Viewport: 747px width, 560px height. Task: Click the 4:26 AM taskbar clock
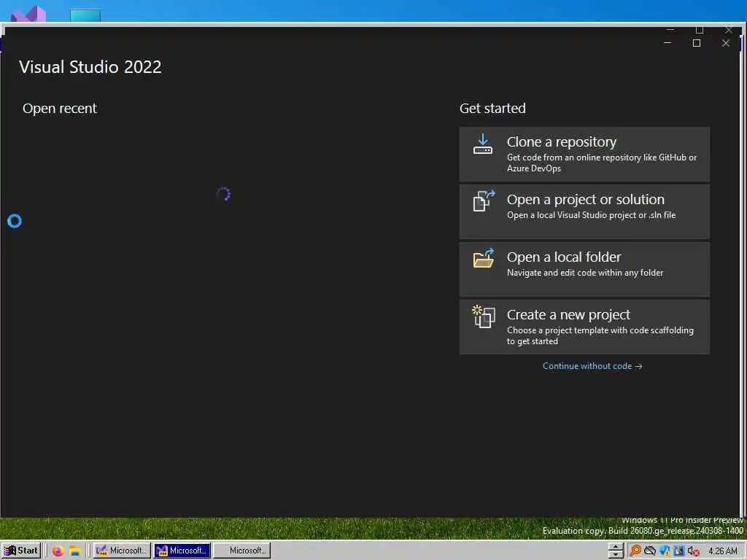(x=723, y=551)
